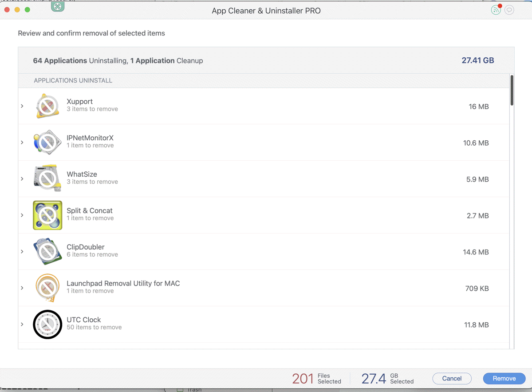The width and height of the screenshot is (532, 392).
Task: Expand the IPNetMonitorX row chevron
Action: click(x=22, y=142)
